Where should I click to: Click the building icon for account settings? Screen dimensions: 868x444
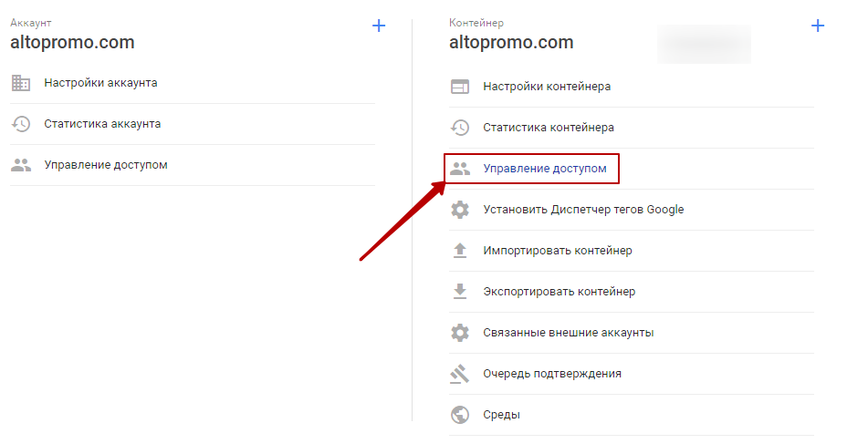[x=21, y=83]
